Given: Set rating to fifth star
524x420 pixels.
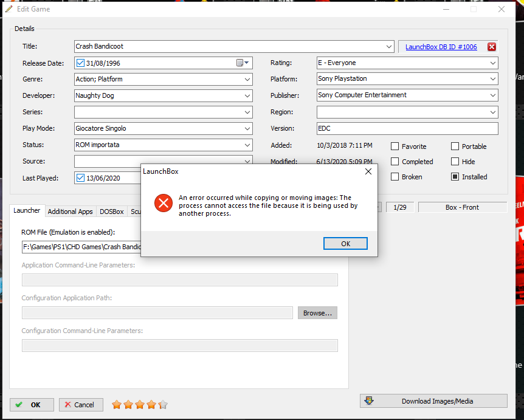Looking at the screenshot, I should pos(163,405).
